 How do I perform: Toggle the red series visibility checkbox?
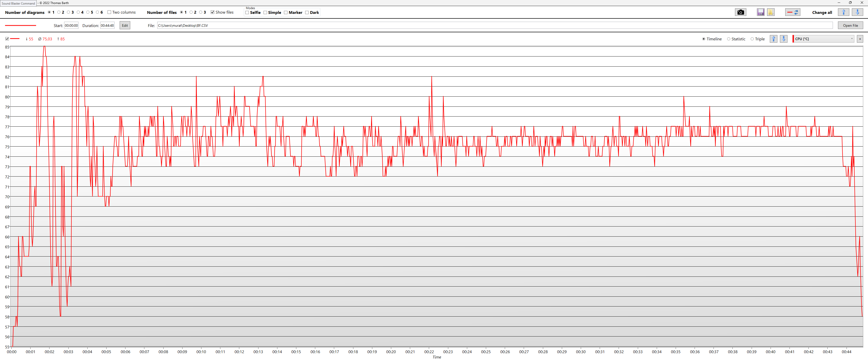7,39
